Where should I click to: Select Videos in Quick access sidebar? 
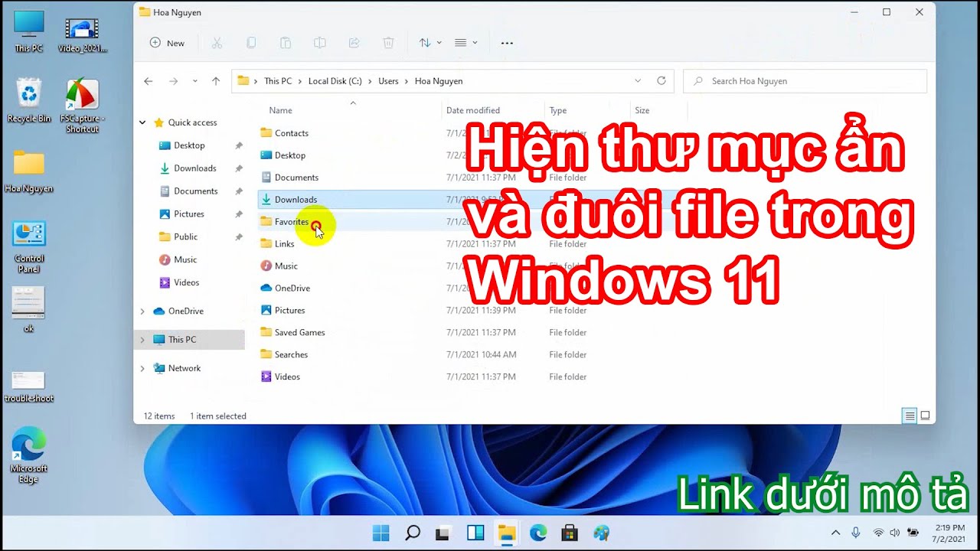click(186, 283)
